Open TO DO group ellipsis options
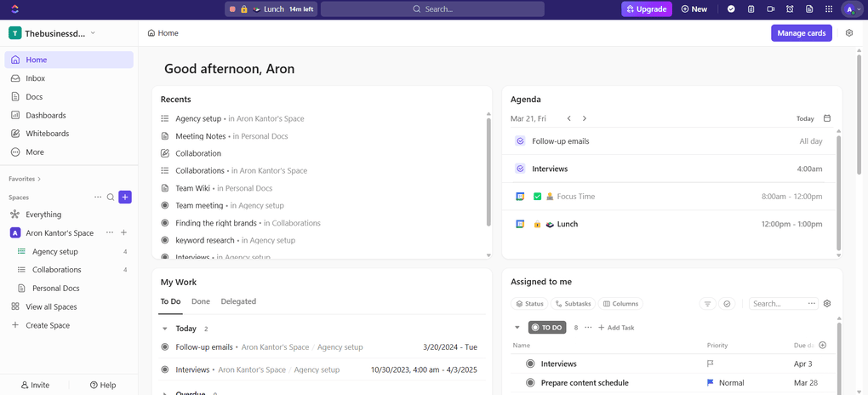This screenshot has height=395, width=868. pyautogui.click(x=588, y=328)
